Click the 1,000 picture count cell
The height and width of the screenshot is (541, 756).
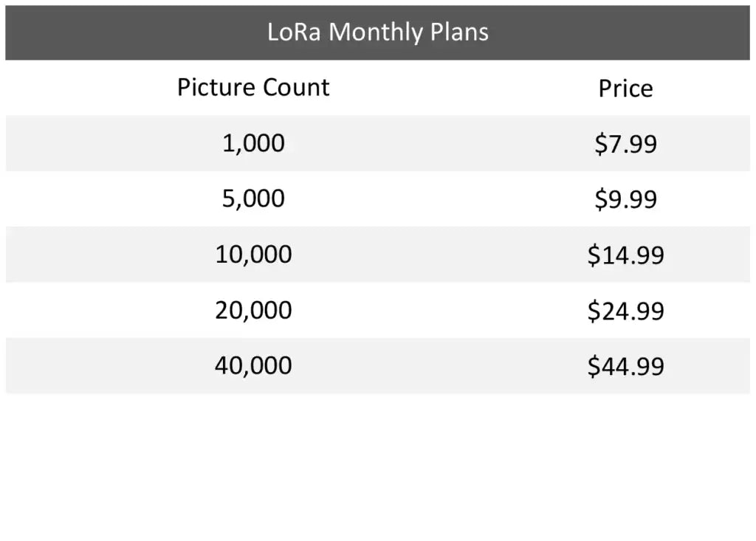point(253,143)
